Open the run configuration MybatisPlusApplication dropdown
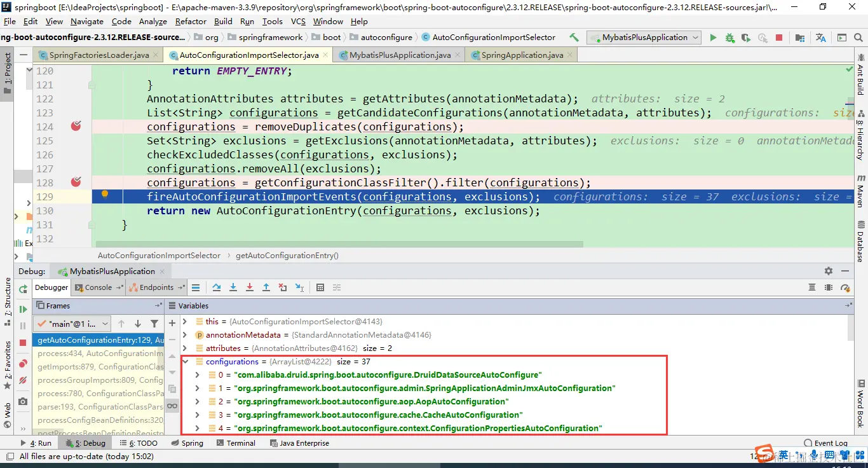 click(x=644, y=38)
